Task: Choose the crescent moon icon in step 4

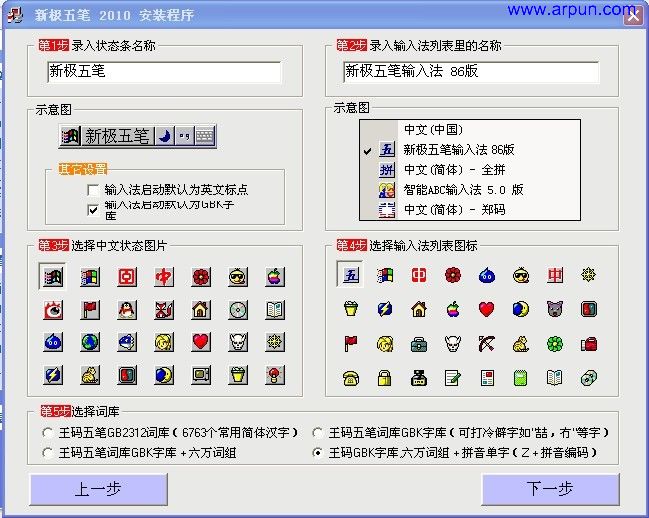Action: 521,309
